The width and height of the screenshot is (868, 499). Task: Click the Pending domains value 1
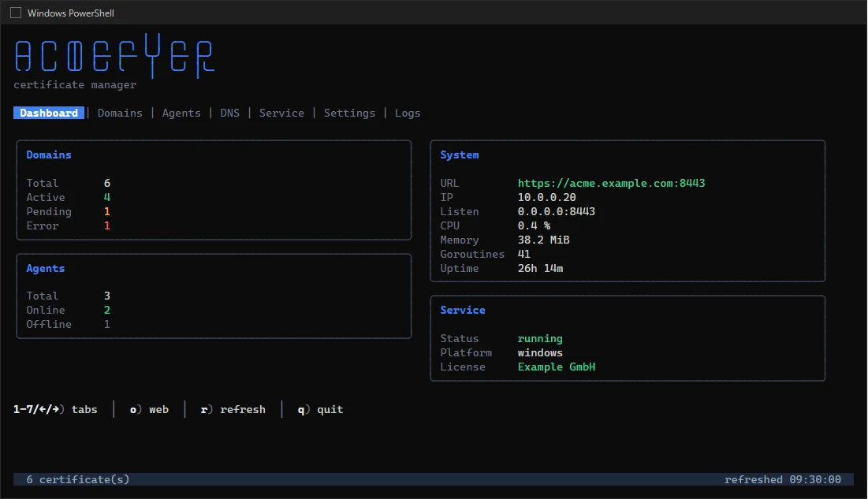tap(107, 211)
